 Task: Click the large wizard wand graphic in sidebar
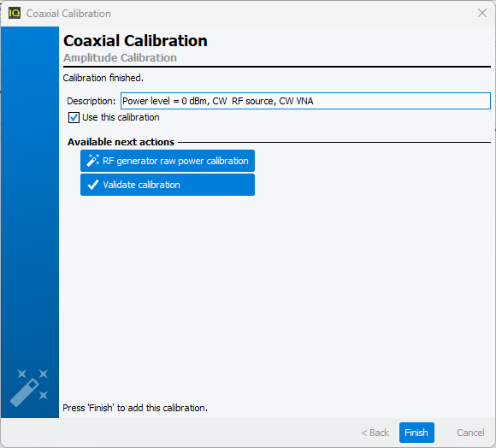pos(29,387)
